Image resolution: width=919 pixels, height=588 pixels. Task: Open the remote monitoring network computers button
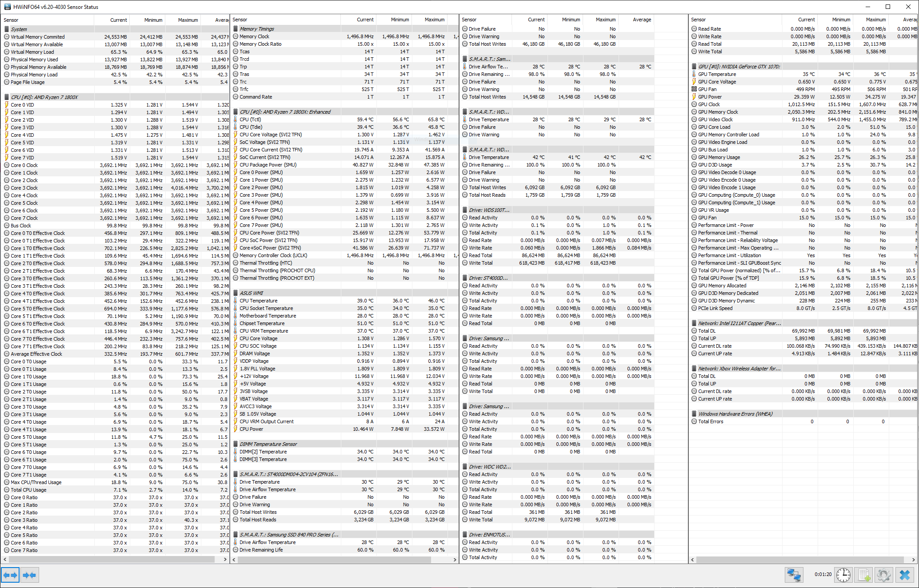coord(794,575)
